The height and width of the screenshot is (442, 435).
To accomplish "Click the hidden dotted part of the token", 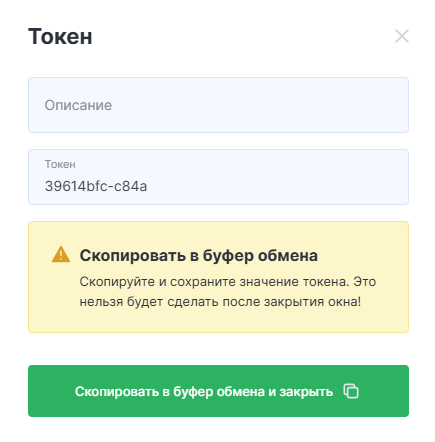I will (x=248, y=191).
